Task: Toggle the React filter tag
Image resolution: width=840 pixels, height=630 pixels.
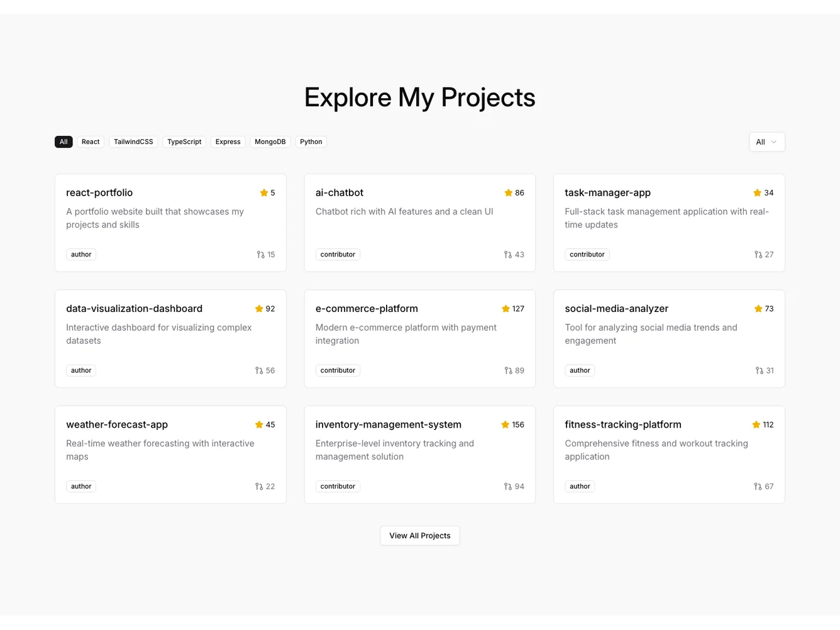Action: [91, 142]
